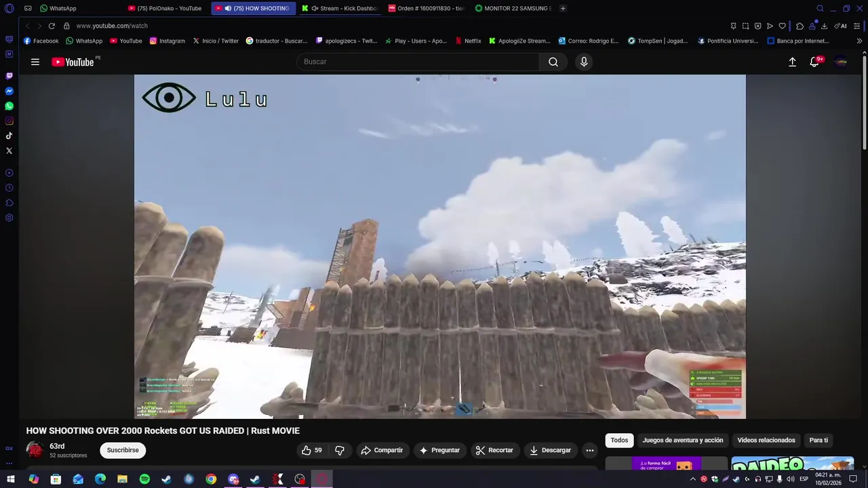Open the 63rd channel avatar
Screen dimensions: 868x488
(x=35, y=450)
